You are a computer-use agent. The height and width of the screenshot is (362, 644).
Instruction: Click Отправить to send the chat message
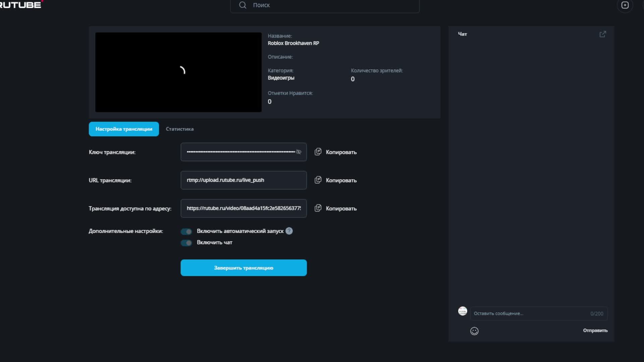(595, 330)
